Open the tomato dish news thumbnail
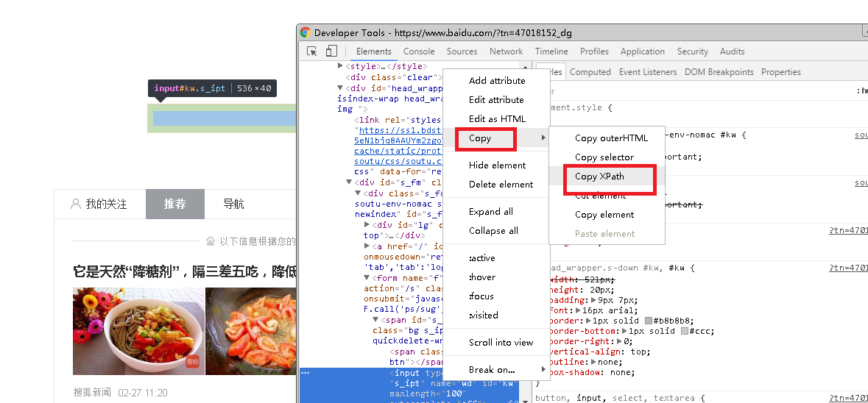Viewport: 868px width, 403px height. click(x=251, y=331)
